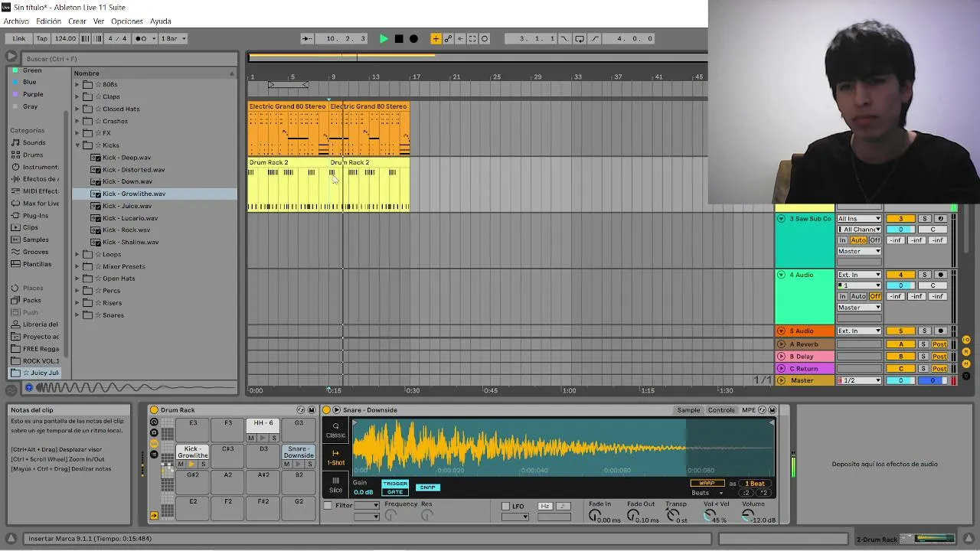Open the Opciones menu

coord(127,21)
